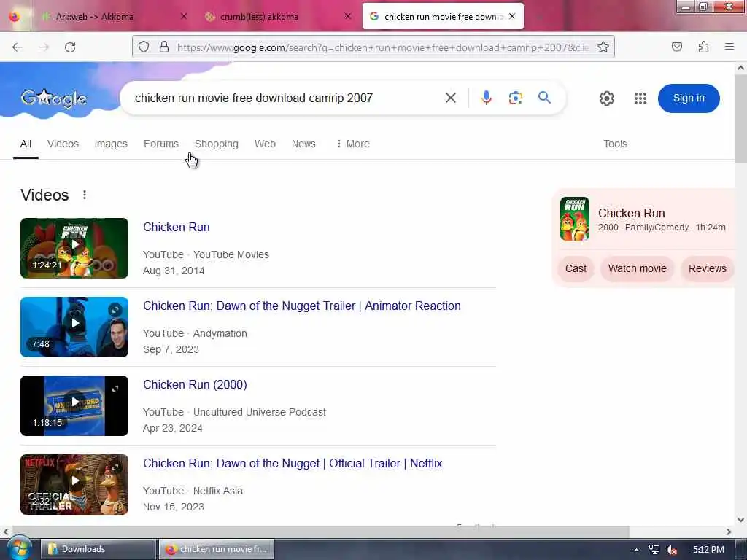Bookmark this page with the star icon
The width and height of the screenshot is (747, 560).
[x=603, y=47]
